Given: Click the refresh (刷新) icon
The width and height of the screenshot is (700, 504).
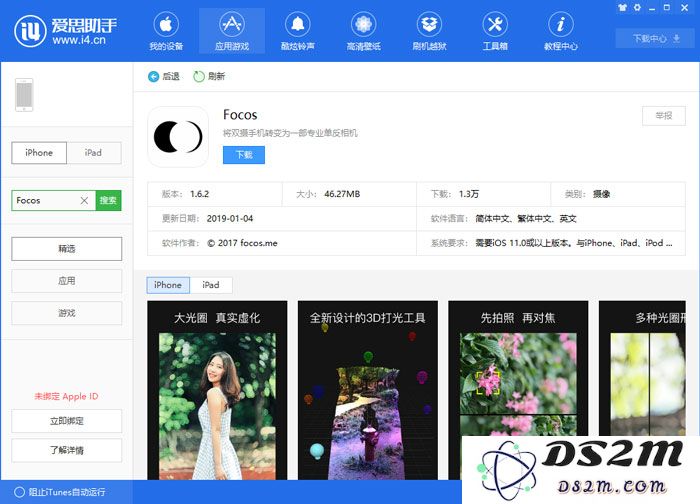Looking at the screenshot, I should pos(199,77).
